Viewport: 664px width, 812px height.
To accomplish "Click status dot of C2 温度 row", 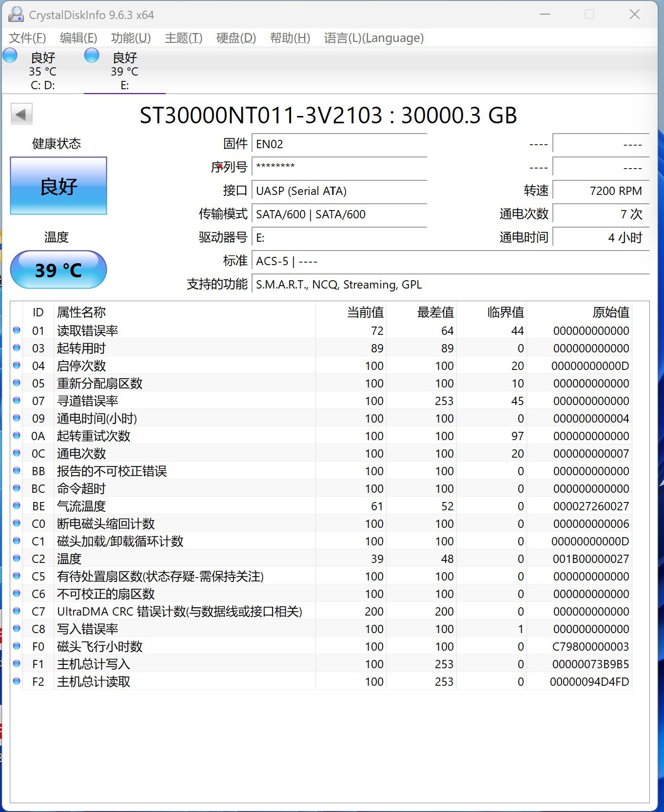I will tap(17, 559).
